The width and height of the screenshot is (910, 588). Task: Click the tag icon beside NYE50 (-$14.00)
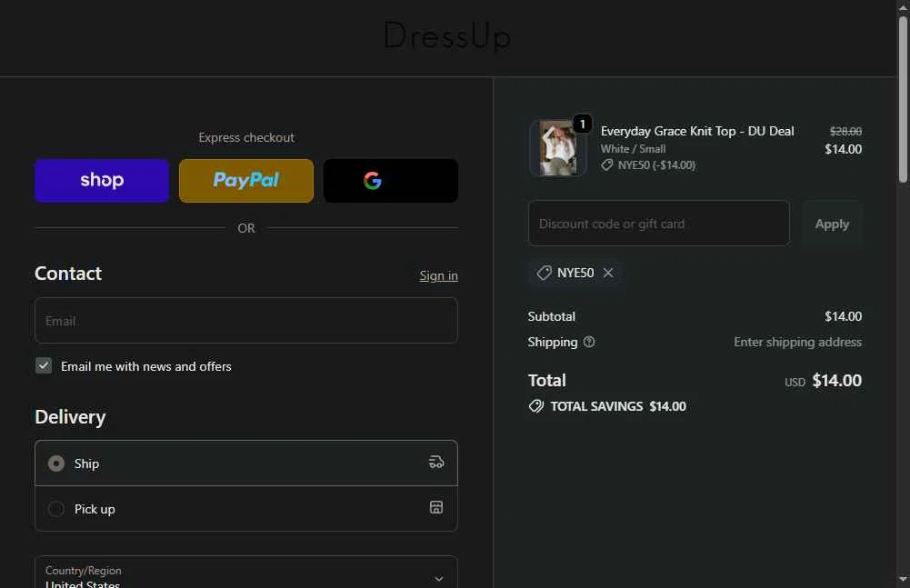point(607,164)
